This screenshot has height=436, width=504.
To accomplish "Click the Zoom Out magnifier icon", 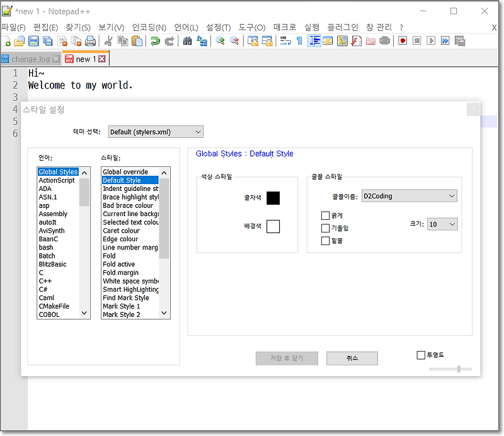I will point(234,41).
